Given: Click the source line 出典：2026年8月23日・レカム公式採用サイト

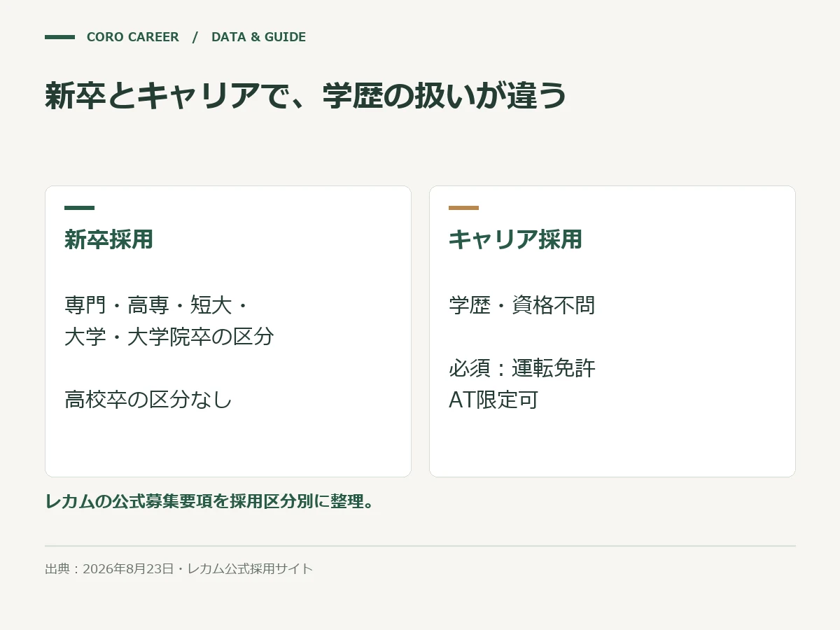Looking at the screenshot, I should [178, 568].
